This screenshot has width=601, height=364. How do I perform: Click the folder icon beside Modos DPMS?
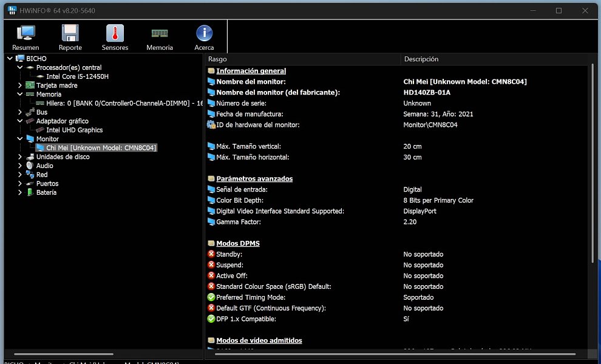pos(211,243)
